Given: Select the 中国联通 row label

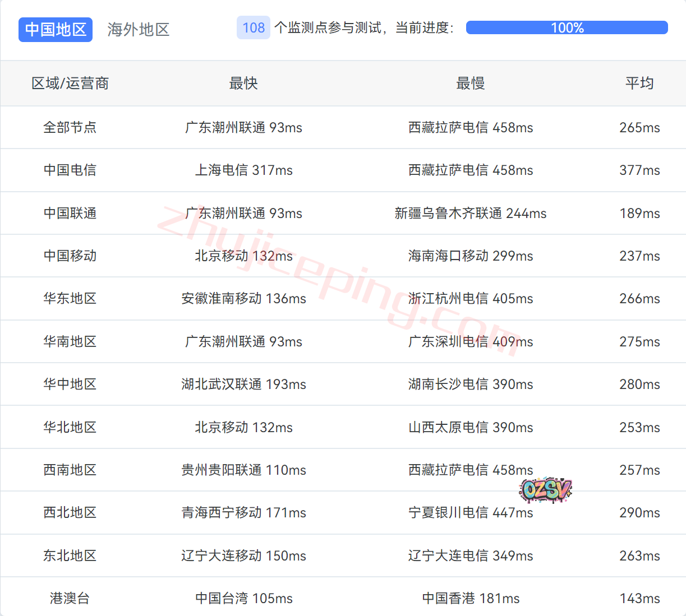Looking at the screenshot, I should point(70,214).
